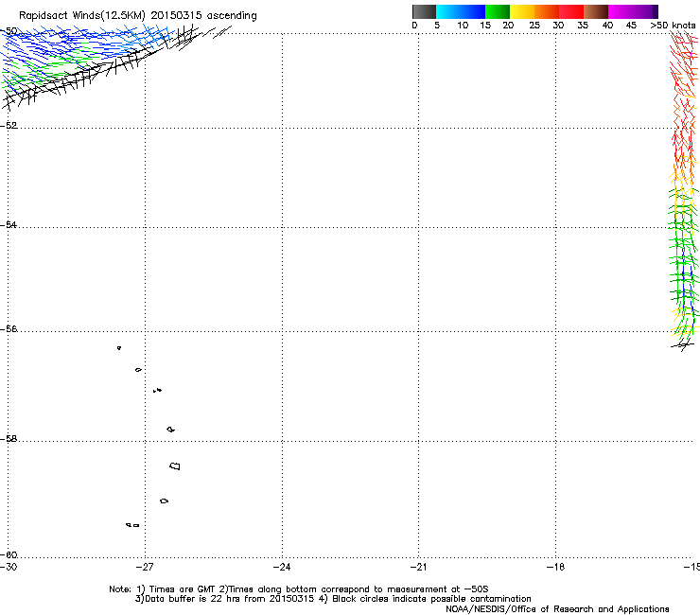Image resolution: width=700 pixels, height=615 pixels.
Task: Pick the blue 10-15 knots legend segment
Action: tap(473, 11)
